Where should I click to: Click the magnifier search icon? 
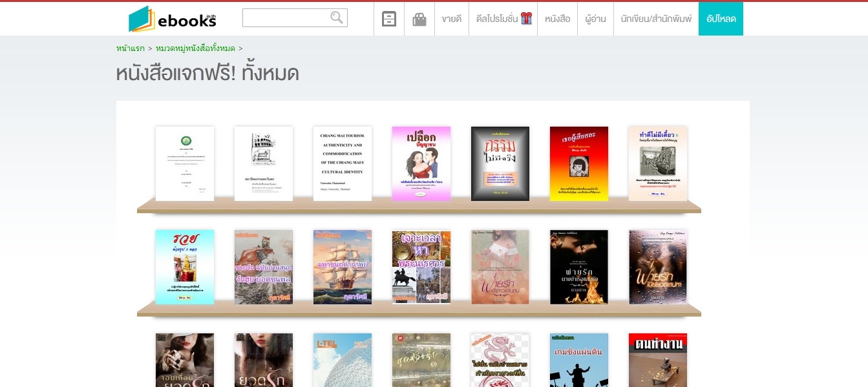tap(337, 17)
